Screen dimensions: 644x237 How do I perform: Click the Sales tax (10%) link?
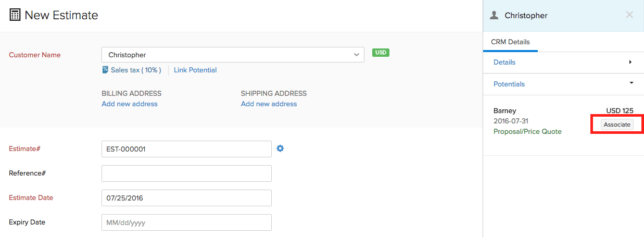[136, 70]
